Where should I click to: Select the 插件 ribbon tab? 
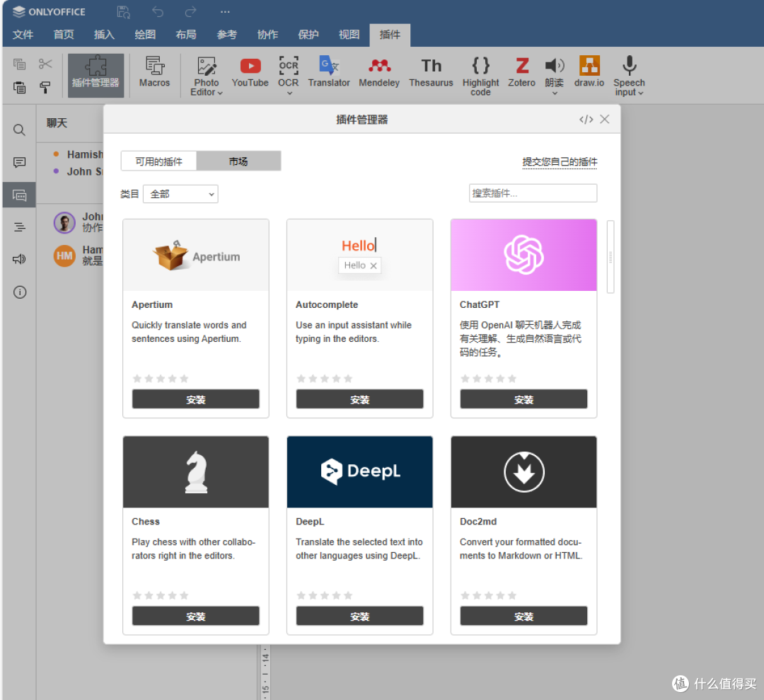point(390,35)
